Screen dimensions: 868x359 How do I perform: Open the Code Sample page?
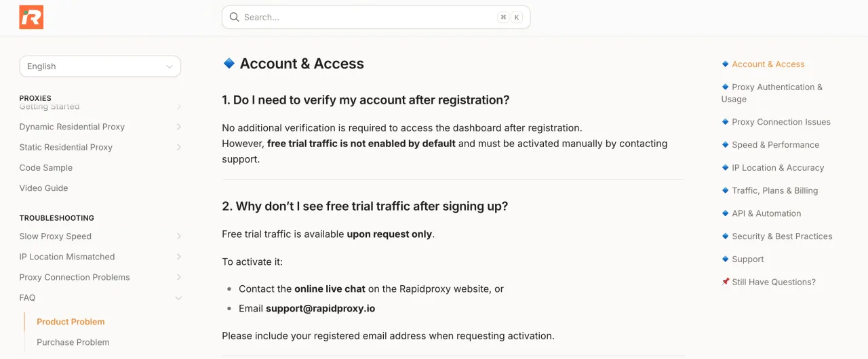(x=45, y=167)
